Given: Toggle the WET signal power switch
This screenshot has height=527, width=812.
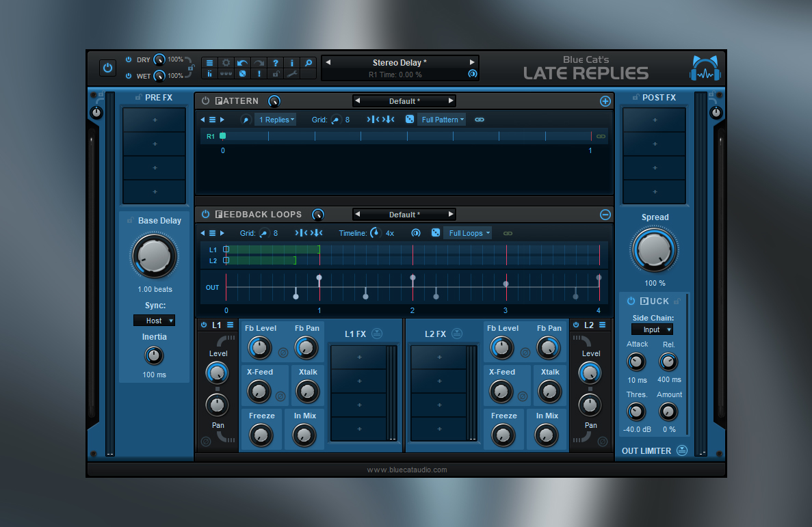Looking at the screenshot, I should click(x=129, y=76).
